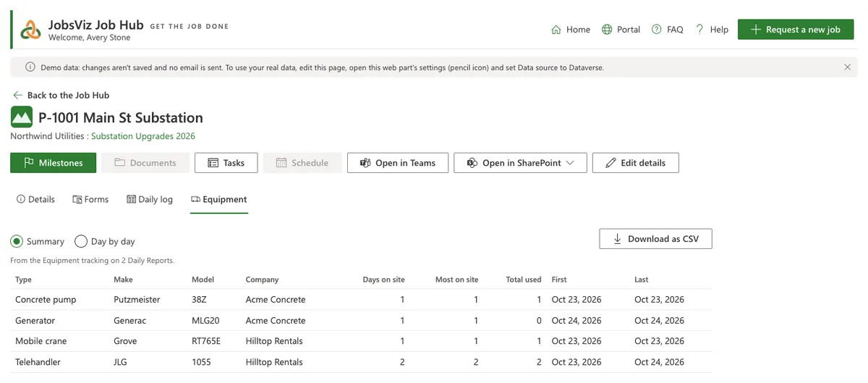Click the Concrete pump cell

(x=46, y=300)
